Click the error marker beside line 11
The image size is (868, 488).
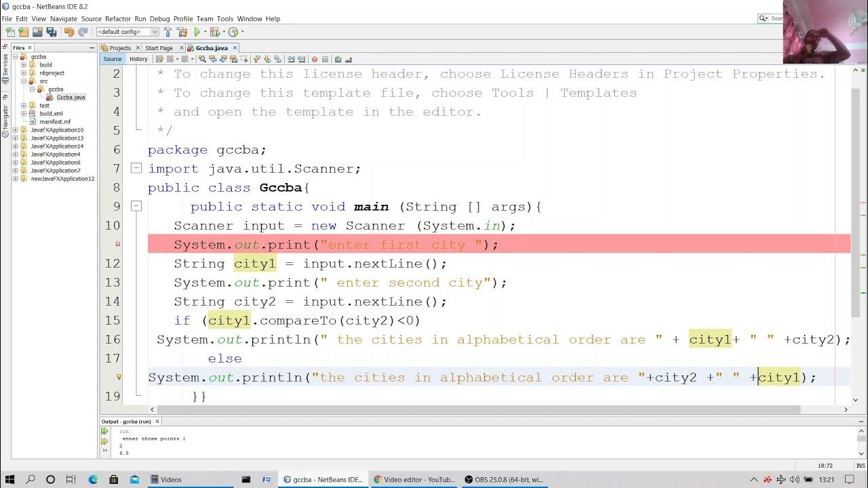[x=118, y=244]
